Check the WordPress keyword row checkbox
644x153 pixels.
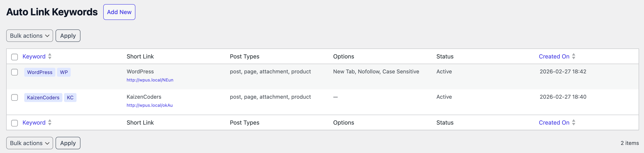[15, 72]
